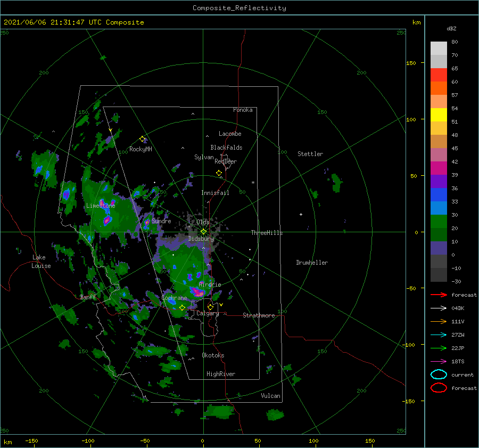Screen dimensions: 479x448
Task: Click the Ponoka city label
Action: click(243, 110)
